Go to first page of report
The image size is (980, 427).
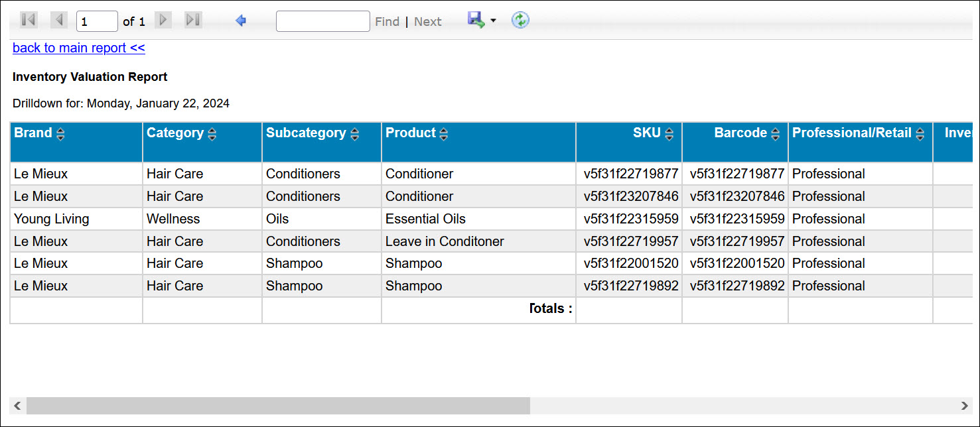(28, 21)
